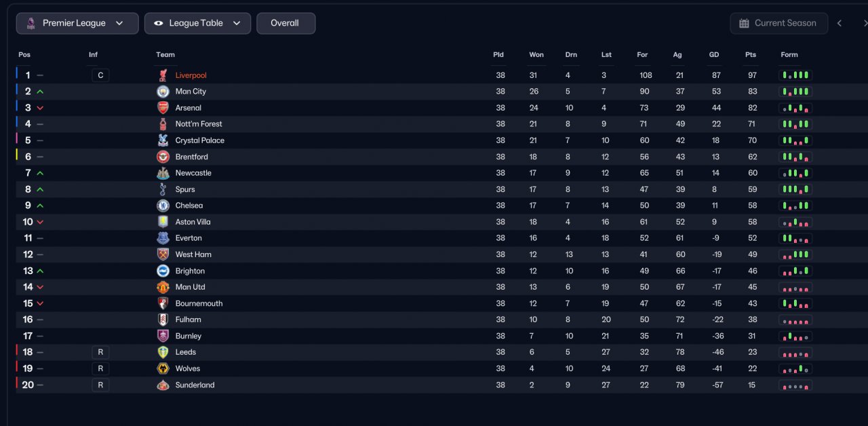Click the West Ham club crest
868x426 pixels.
click(163, 254)
